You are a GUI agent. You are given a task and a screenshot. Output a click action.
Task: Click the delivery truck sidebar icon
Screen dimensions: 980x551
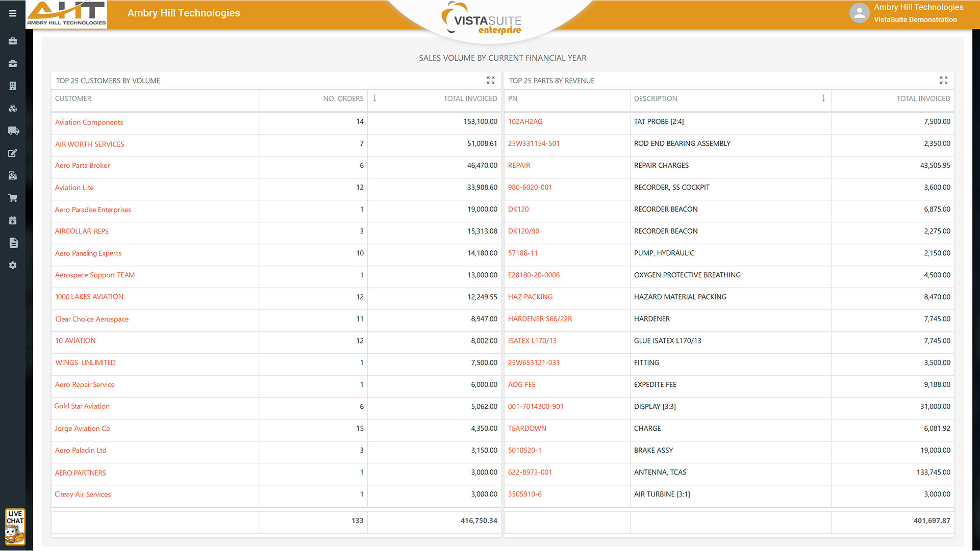pyautogui.click(x=13, y=131)
